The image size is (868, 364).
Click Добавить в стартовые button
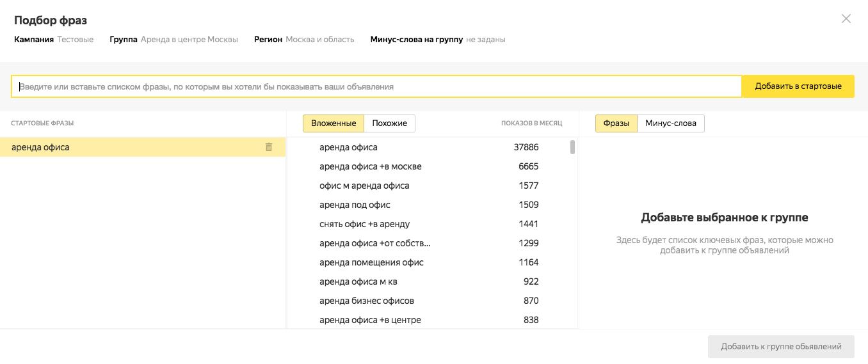798,86
